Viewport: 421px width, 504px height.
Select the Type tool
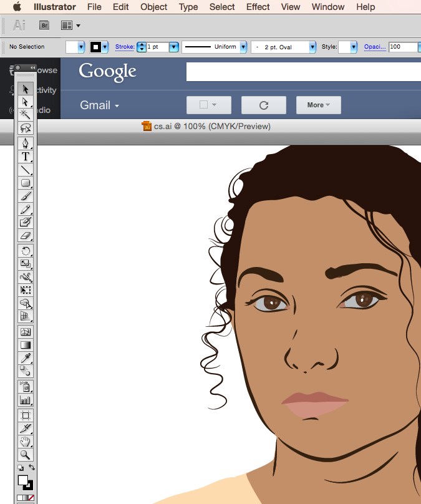pyautogui.click(x=26, y=157)
